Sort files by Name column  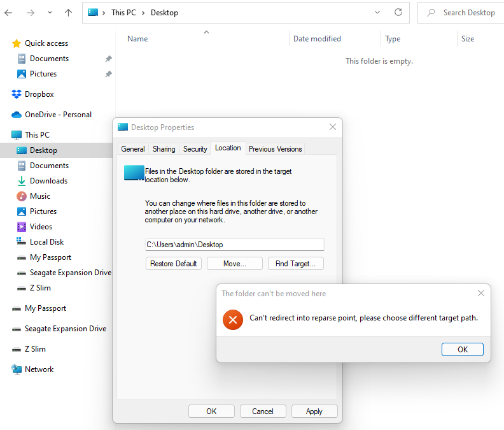point(137,39)
